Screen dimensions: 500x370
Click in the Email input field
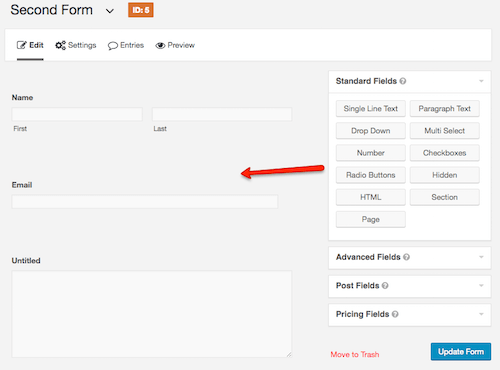(x=145, y=202)
